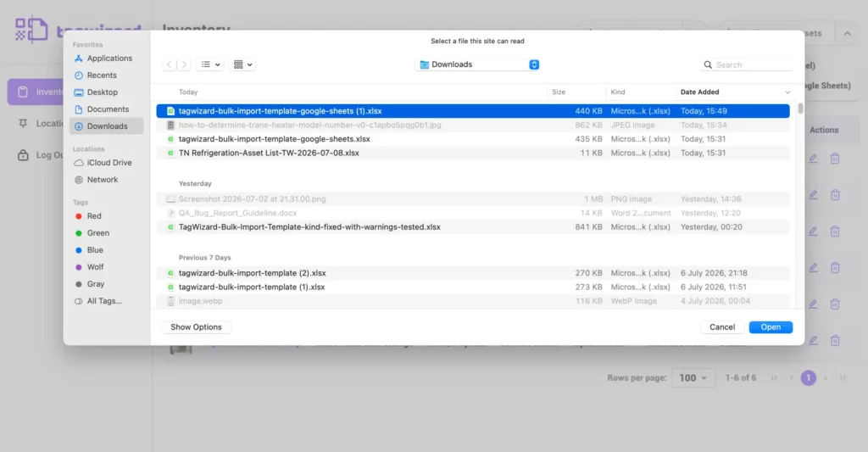This screenshot has height=452, width=868.
Task: Go to next page in Inventory pagination
Action: coord(826,377)
